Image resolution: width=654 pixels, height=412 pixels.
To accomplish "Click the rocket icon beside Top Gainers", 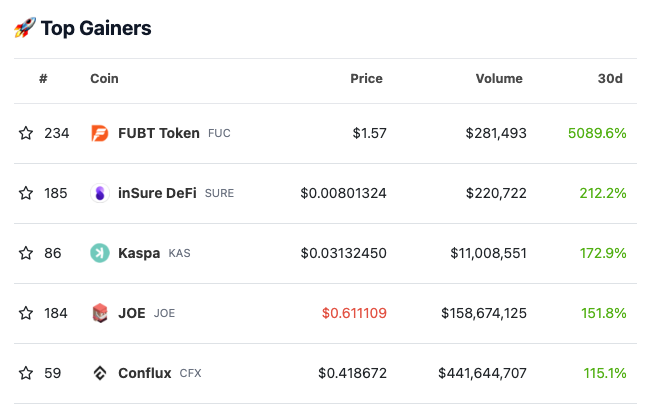I will [25, 28].
